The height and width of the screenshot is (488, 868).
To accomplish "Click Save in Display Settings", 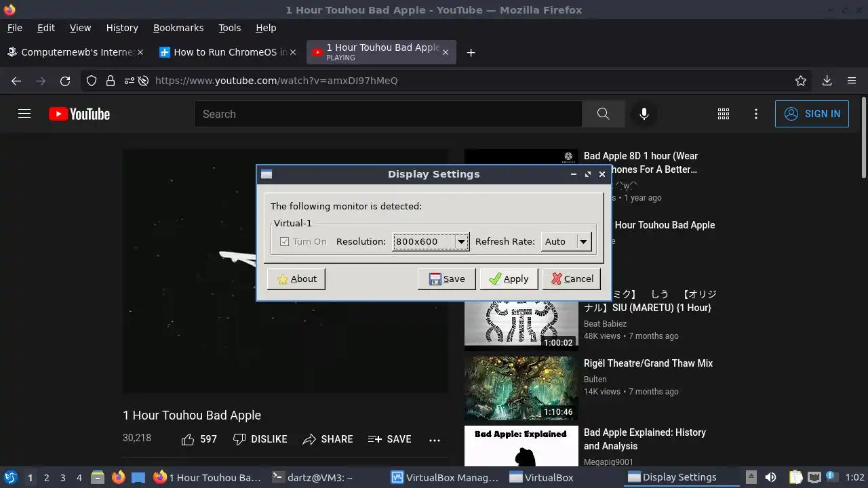I will 446,279.
